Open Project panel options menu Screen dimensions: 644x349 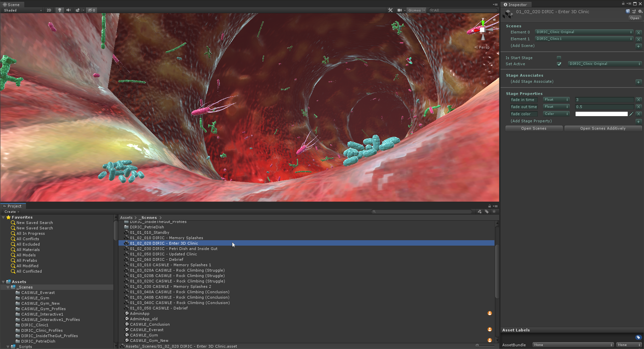coord(495,206)
